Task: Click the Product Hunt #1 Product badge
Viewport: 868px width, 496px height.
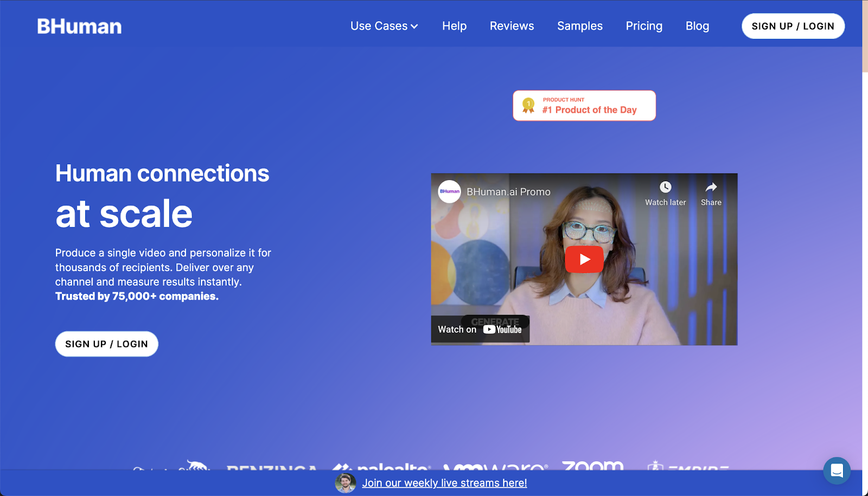Action: coord(584,106)
